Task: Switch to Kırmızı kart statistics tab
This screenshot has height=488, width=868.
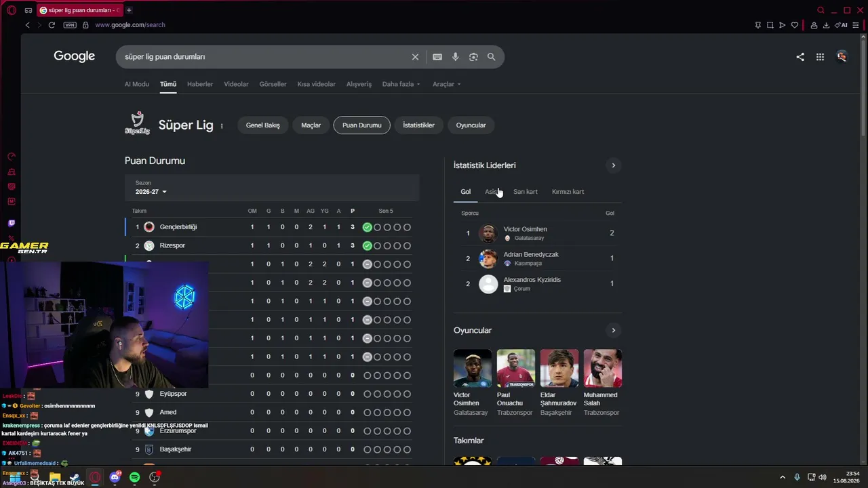Action: pos(568,192)
